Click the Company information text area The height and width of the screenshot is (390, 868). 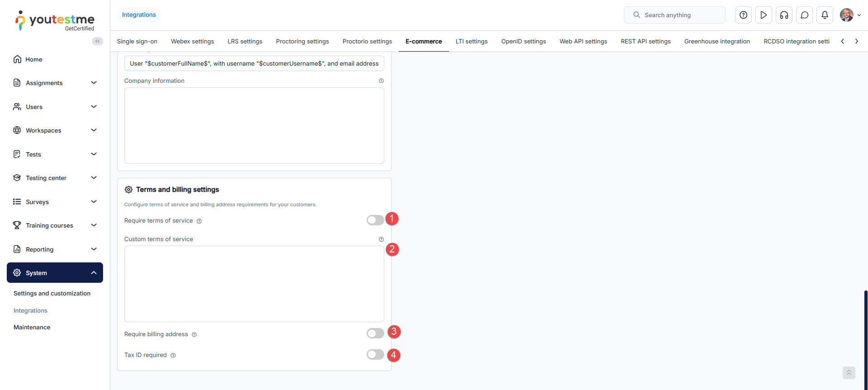point(254,125)
